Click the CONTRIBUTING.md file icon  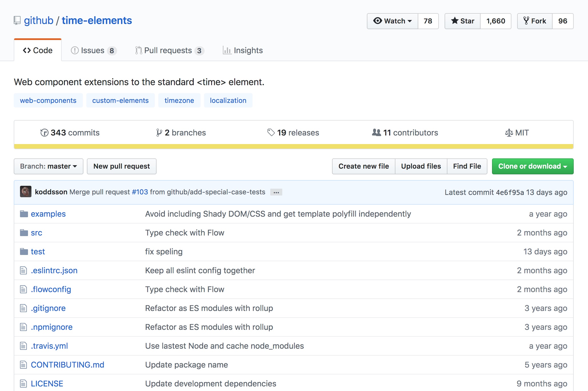[x=23, y=365]
